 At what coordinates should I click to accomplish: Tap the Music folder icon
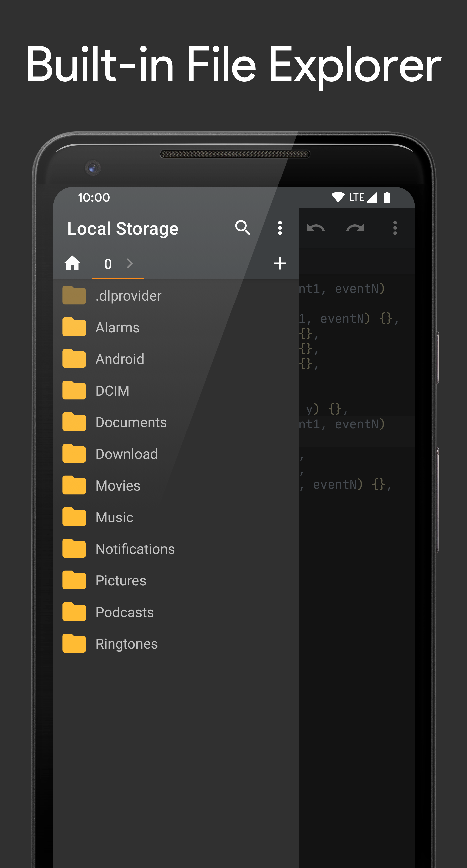point(74,517)
